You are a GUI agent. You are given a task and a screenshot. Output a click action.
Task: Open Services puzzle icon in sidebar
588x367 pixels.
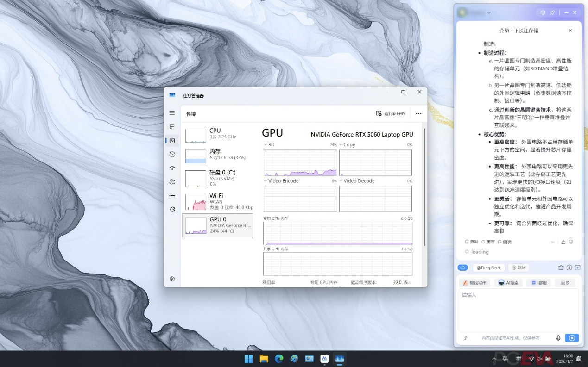172,209
